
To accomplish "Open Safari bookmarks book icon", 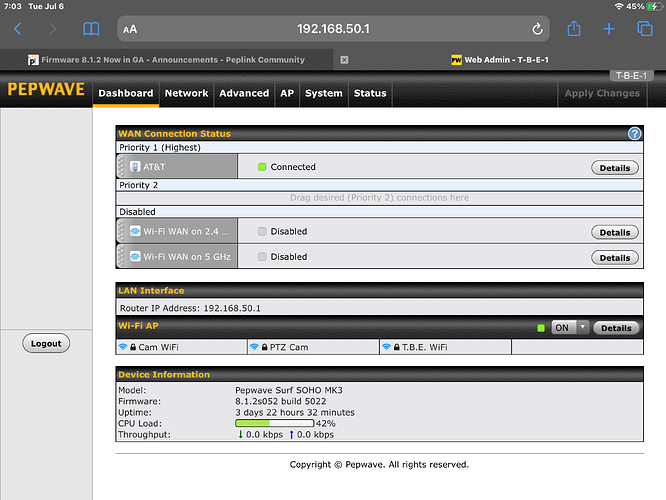I will tap(92, 29).
